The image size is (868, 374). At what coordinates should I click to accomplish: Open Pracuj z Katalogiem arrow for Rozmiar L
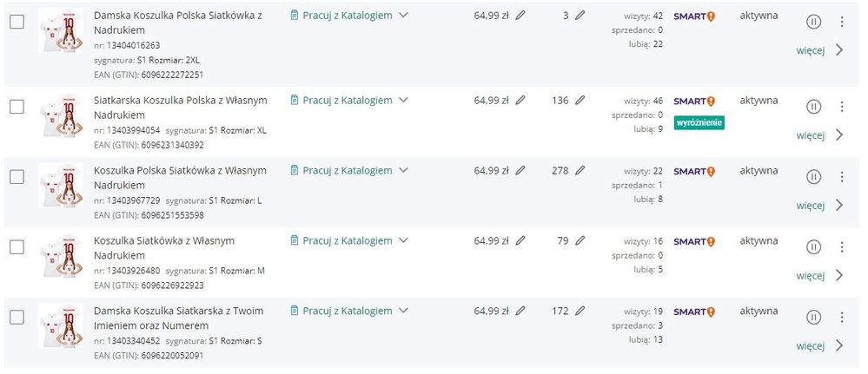[x=403, y=171]
